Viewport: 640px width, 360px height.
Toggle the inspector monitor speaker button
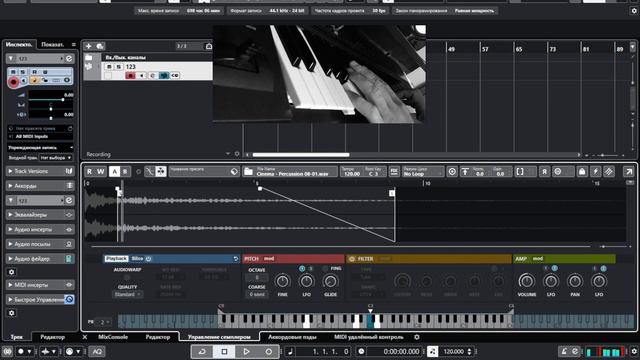(24, 80)
